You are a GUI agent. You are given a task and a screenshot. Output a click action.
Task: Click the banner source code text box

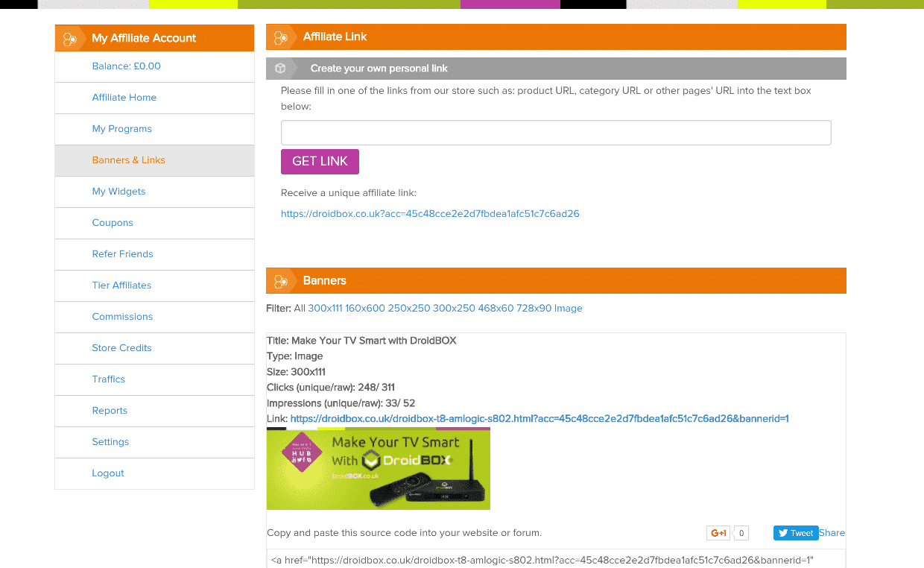tap(556, 559)
